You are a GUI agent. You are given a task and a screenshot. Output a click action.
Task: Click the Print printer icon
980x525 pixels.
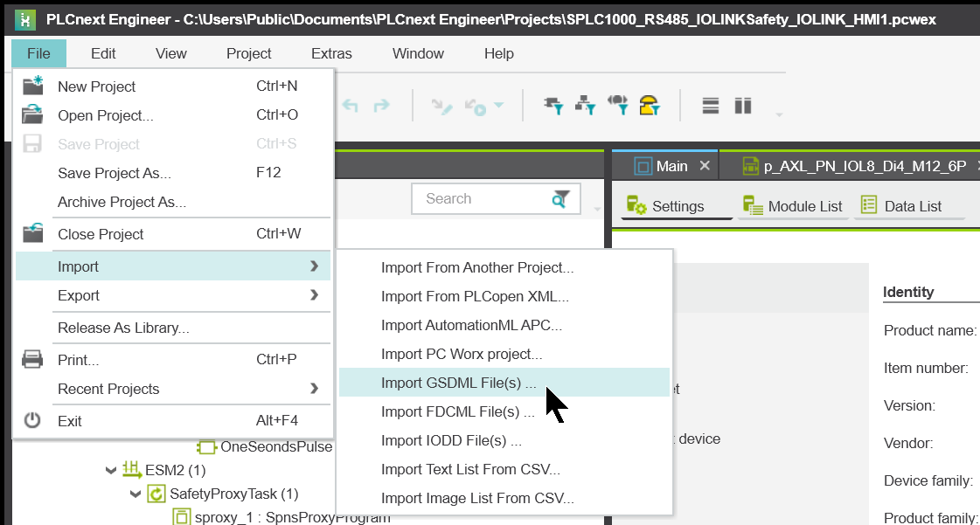32,360
